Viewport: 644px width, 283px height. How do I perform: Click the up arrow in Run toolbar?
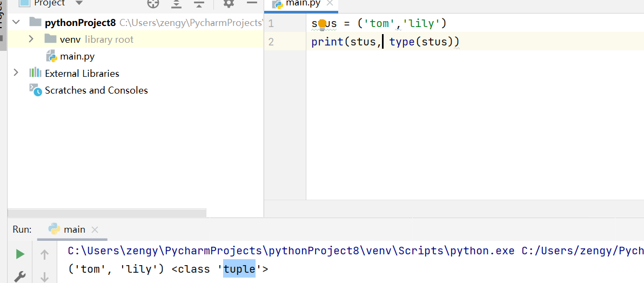[x=44, y=255]
